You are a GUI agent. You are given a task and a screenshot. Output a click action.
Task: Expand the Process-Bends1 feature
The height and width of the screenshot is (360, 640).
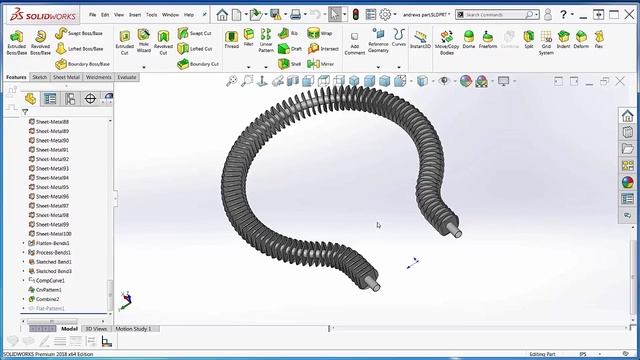pyautogui.click(x=23, y=253)
